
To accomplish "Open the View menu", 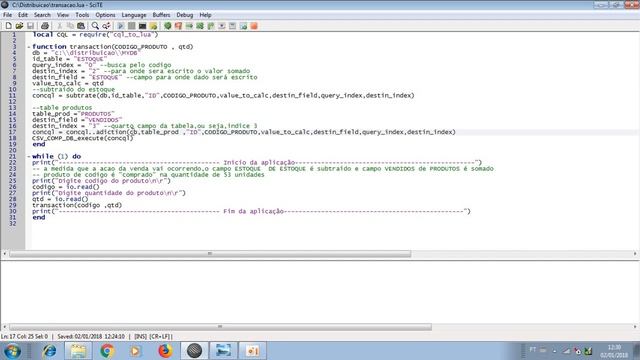I will coord(63,15).
